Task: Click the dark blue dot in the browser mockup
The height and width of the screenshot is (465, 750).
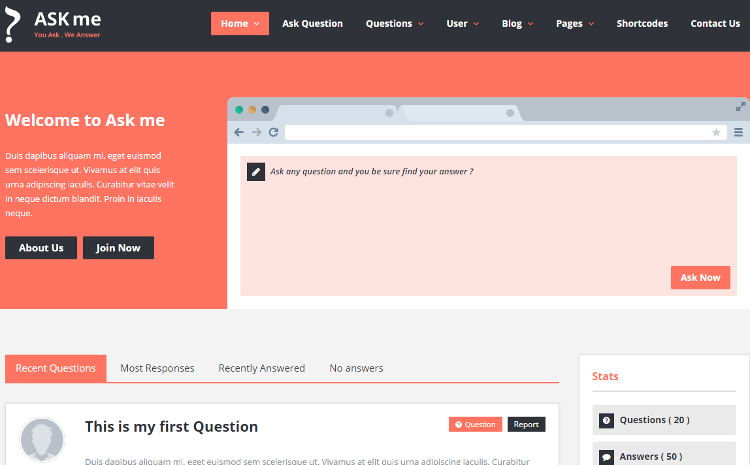Action: click(x=265, y=110)
